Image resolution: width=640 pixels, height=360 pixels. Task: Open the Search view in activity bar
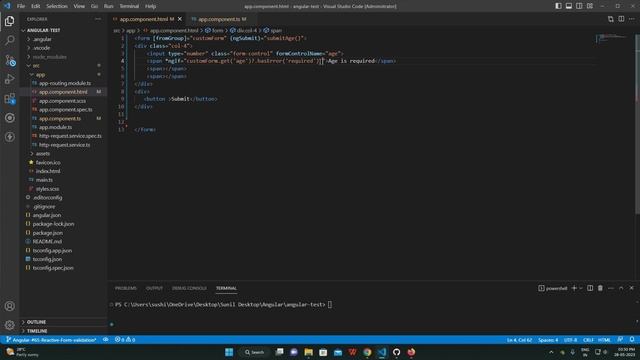(x=9, y=40)
